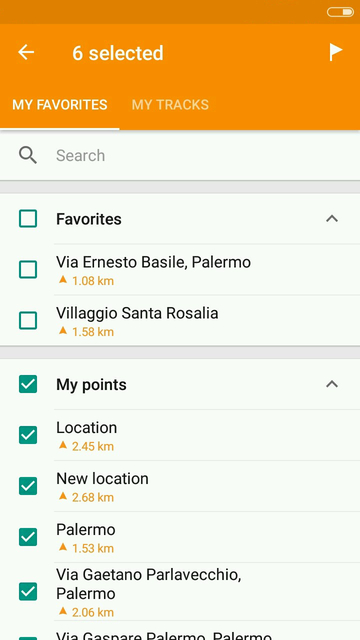Screen dimensions: 360x640
Task: Open the Palermo point entry
Action: coord(207,537)
